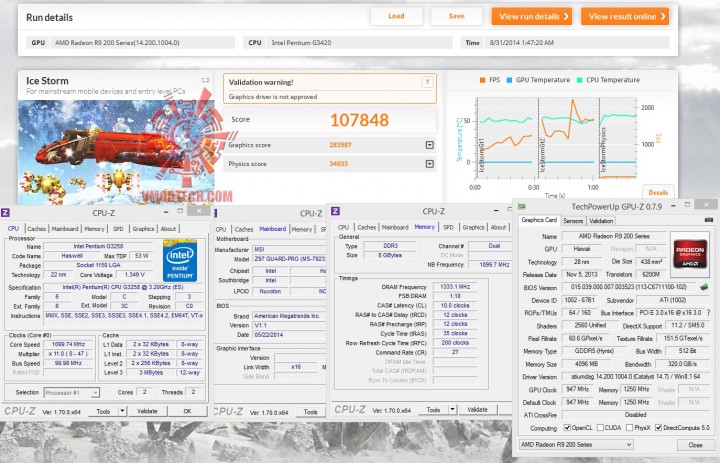Click the GPU-Z screenshot camera icon
Screen dimensions: 720x463
709,220
